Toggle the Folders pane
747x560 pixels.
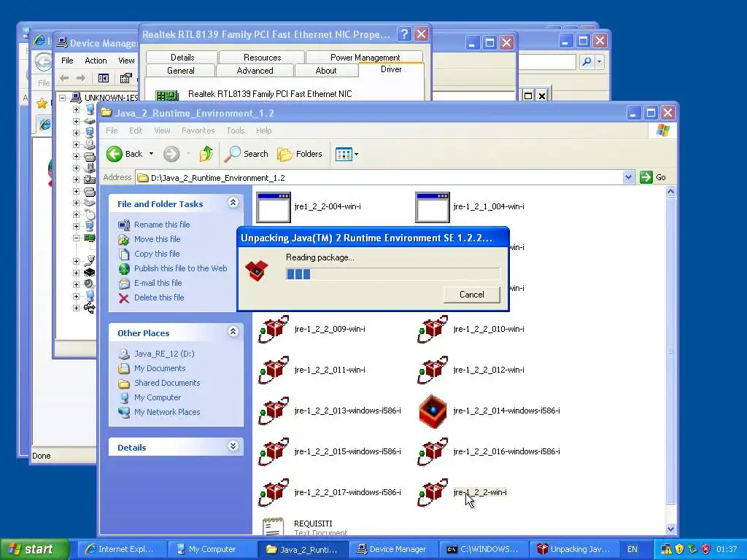click(300, 154)
